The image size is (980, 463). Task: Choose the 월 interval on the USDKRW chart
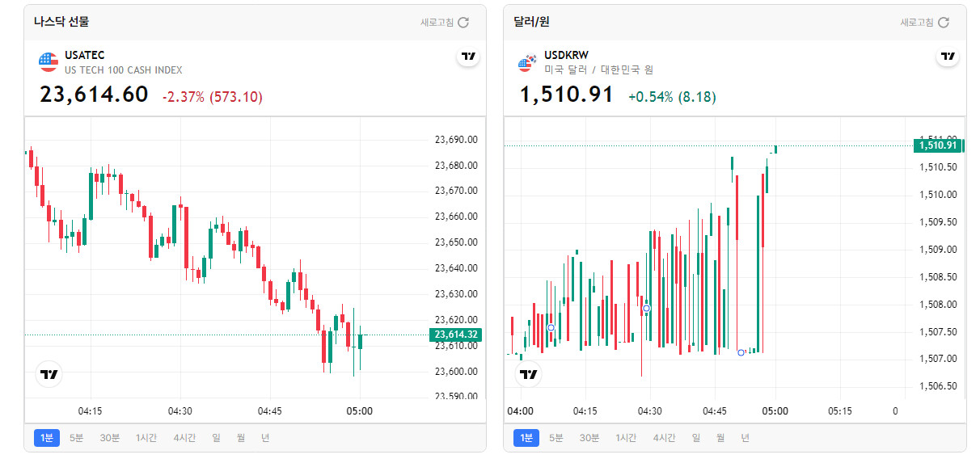click(720, 438)
